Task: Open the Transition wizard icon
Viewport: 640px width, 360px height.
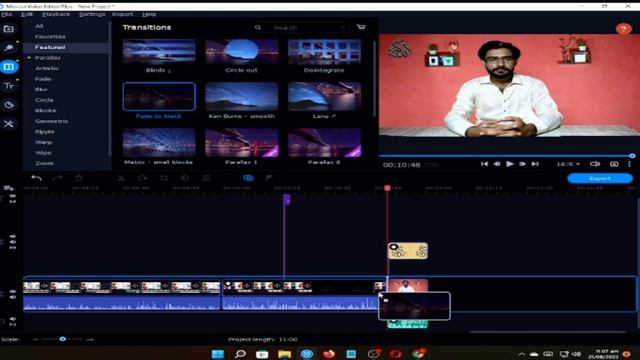Action: 248,178
